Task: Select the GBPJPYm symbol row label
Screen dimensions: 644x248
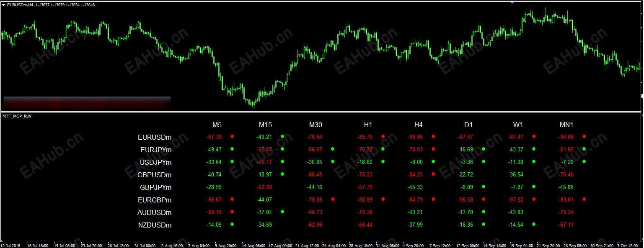Action: pos(156,187)
